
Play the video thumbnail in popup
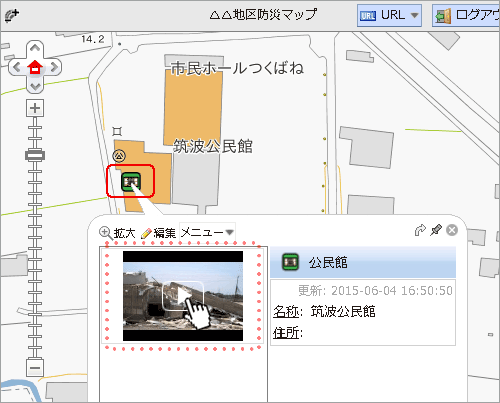click(183, 296)
